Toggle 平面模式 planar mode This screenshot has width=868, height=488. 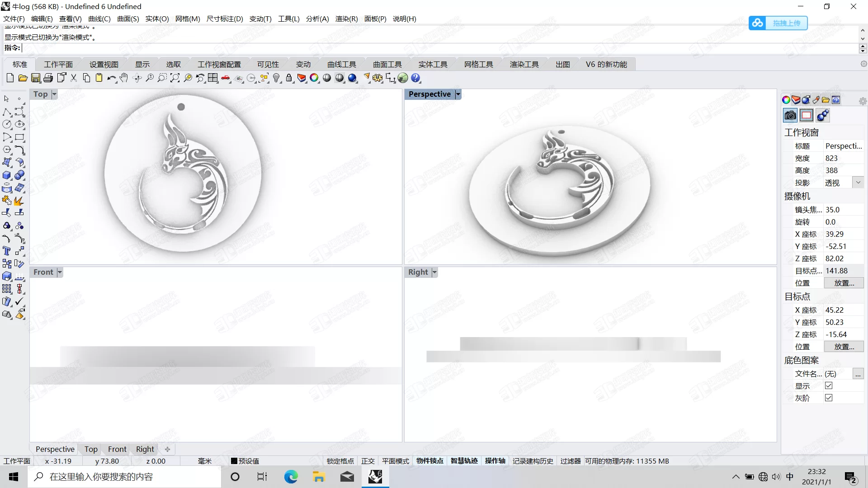point(396,461)
